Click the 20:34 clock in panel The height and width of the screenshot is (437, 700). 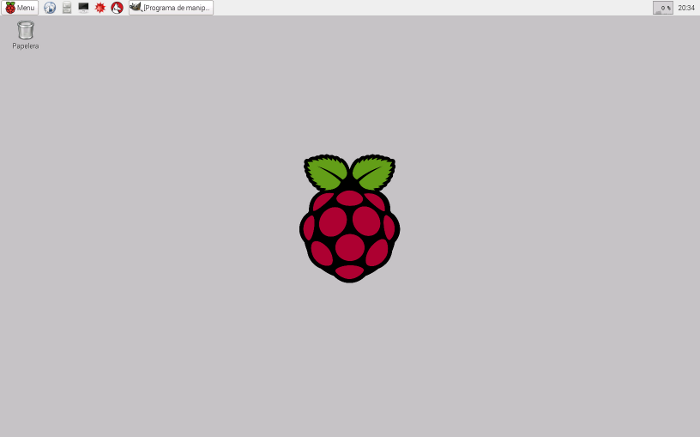pos(686,8)
